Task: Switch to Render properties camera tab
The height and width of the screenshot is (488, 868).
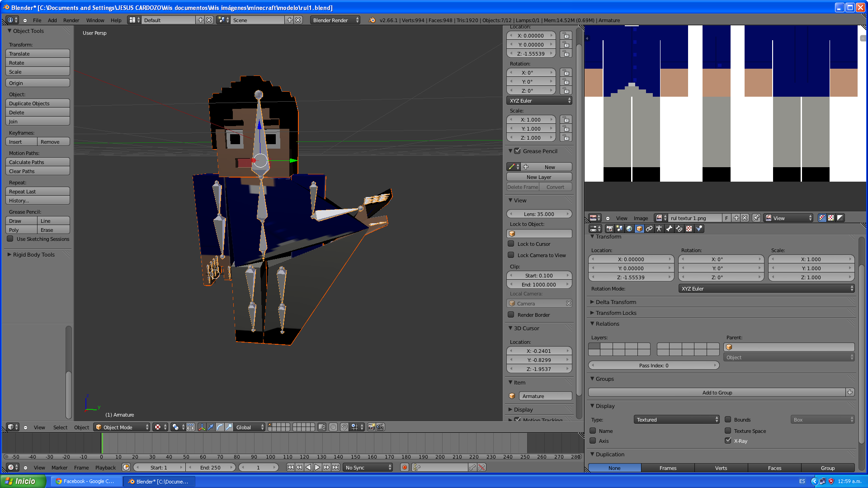Action: [x=610, y=229]
